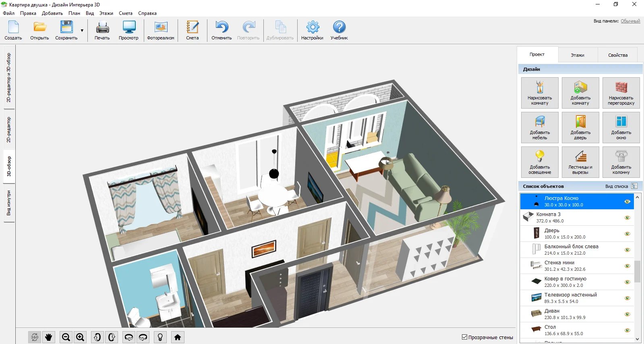Viewport: 644px width, 344px height.
Task: Click the Печать printer icon
Action: [102, 30]
